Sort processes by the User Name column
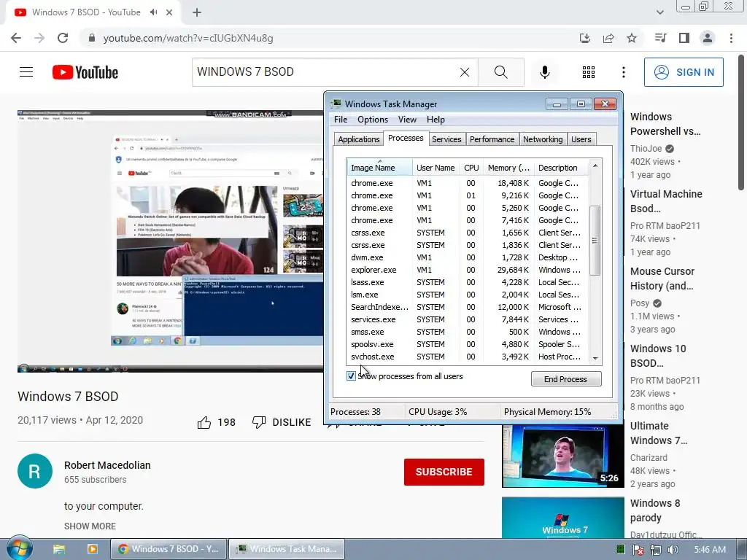The height and width of the screenshot is (560, 747). [x=436, y=168]
